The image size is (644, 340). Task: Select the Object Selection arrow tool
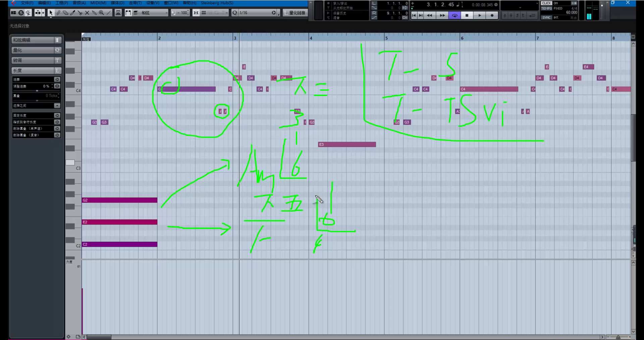[x=51, y=13]
